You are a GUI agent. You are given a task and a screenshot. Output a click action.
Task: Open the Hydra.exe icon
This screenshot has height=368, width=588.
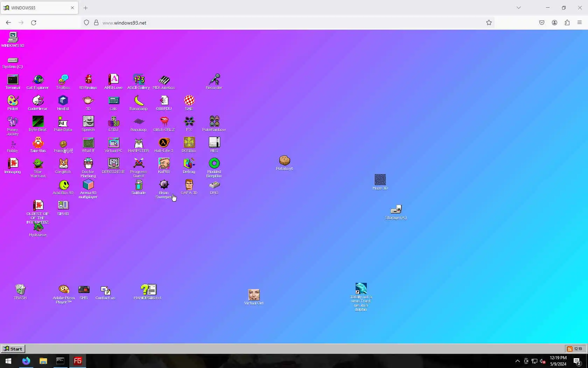click(x=38, y=230)
